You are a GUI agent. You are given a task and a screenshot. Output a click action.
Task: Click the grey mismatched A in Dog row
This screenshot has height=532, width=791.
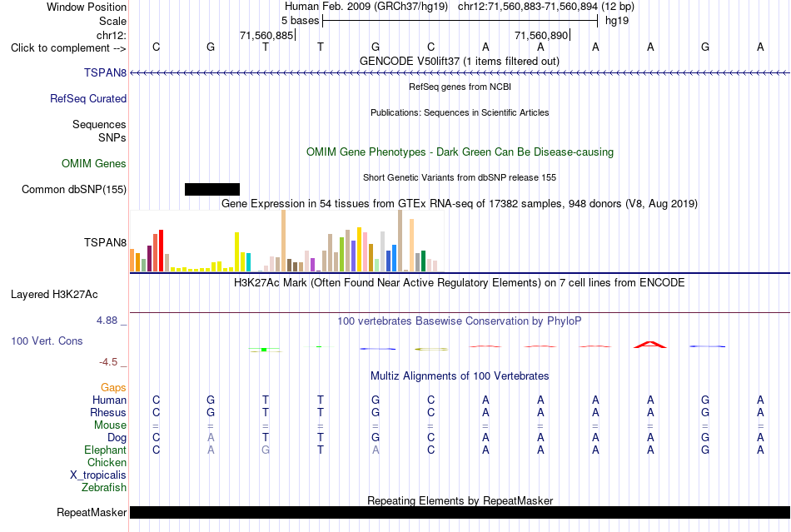[x=211, y=438]
